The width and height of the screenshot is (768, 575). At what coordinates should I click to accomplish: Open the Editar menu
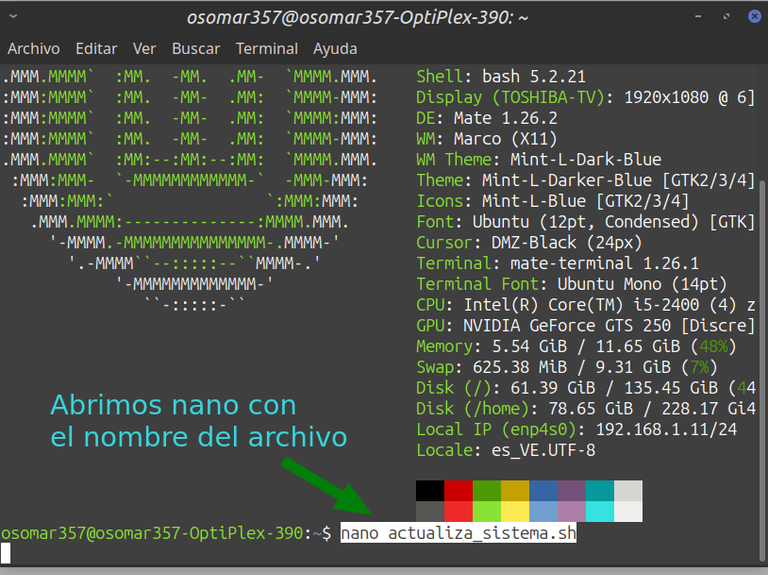point(96,49)
